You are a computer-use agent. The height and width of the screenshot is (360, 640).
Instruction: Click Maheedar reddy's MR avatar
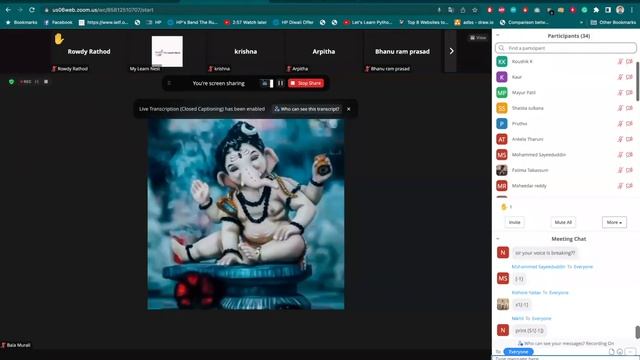pyautogui.click(x=502, y=186)
